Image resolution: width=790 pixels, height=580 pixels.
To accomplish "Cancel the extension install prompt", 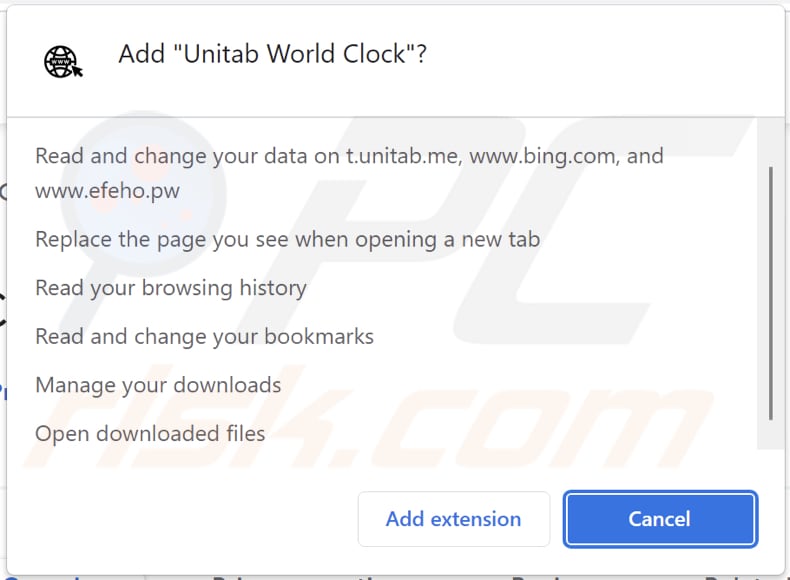I will tap(659, 519).
